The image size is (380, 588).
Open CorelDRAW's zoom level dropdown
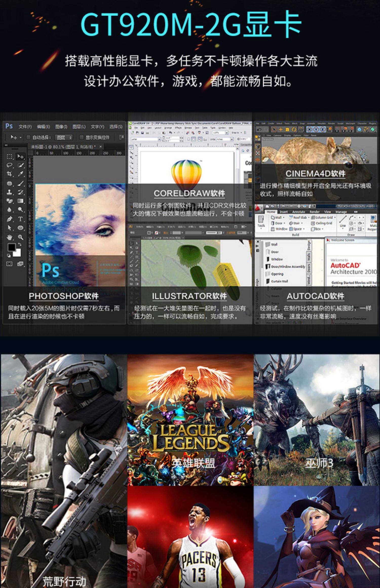[226, 133]
